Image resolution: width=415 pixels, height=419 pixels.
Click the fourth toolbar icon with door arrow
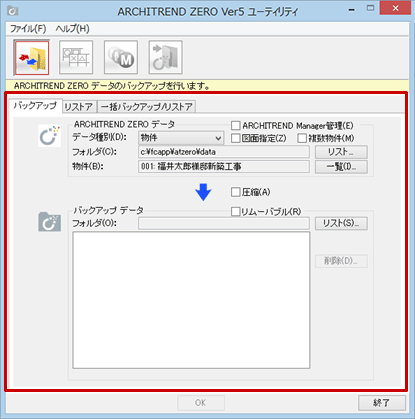click(x=165, y=58)
